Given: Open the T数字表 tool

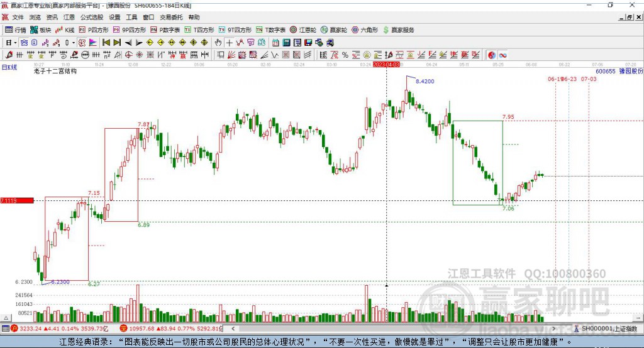Looking at the screenshot, I should [x=270, y=30].
